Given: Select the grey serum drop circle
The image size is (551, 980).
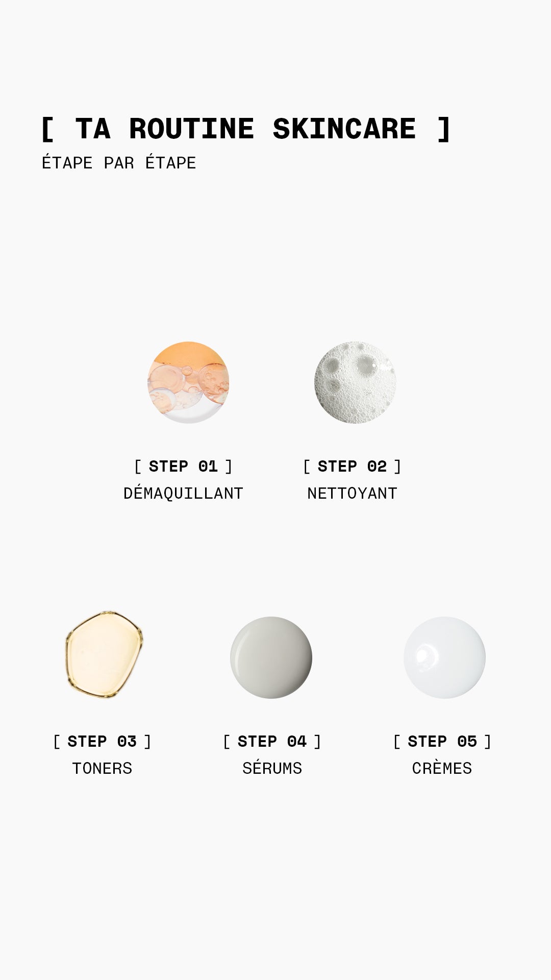Looking at the screenshot, I should pos(271,657).
